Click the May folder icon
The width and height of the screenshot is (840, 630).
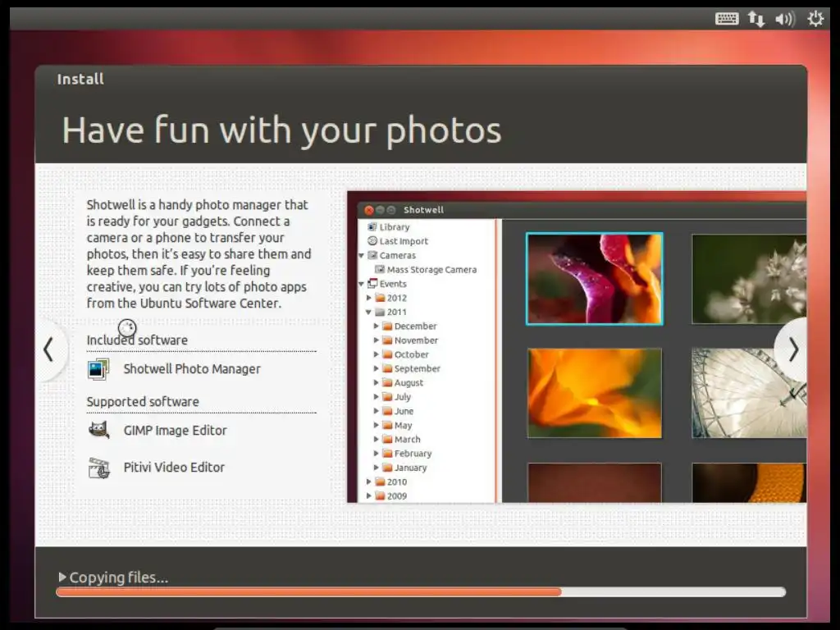(387, 425)
